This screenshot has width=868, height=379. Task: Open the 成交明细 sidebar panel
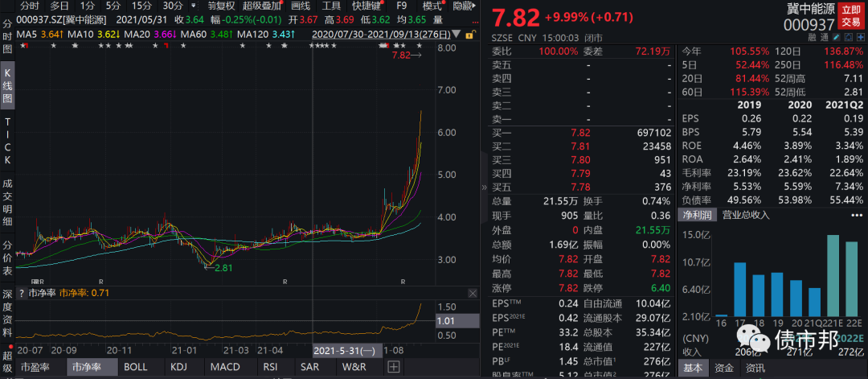coord(7,200)
